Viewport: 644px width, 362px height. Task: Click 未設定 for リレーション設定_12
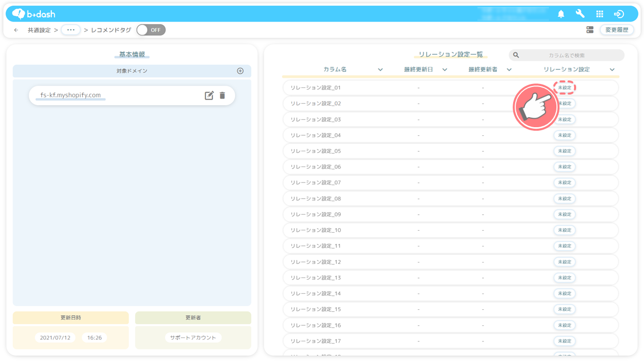565,262
